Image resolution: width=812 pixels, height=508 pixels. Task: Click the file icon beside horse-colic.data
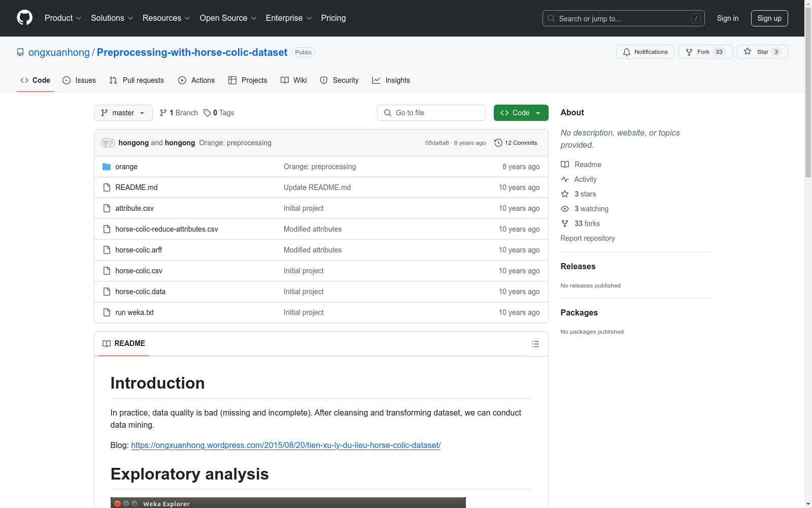coord(107,292)
